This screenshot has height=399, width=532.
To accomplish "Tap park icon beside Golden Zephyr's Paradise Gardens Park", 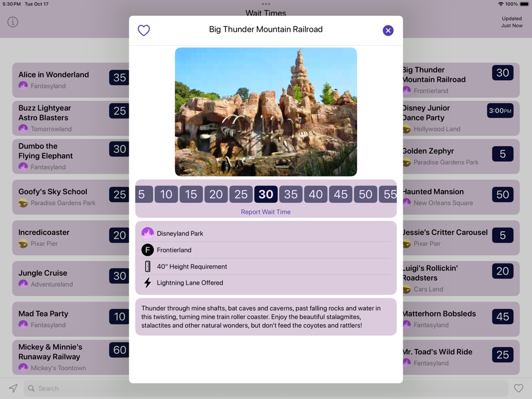I will coord(407,162).
